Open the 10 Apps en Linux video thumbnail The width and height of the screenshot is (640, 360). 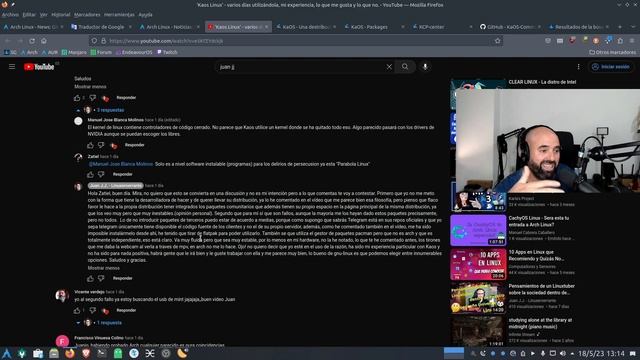click(x=478, y=264)
